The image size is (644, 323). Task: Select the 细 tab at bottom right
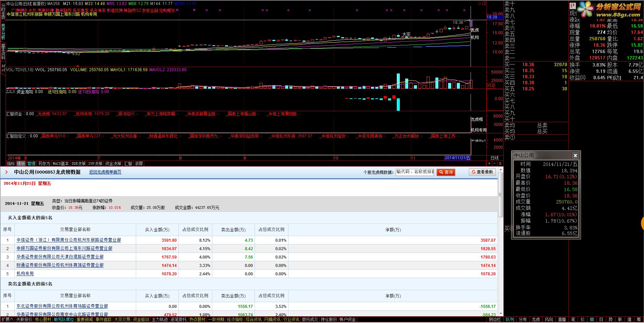tap(592, 320)
